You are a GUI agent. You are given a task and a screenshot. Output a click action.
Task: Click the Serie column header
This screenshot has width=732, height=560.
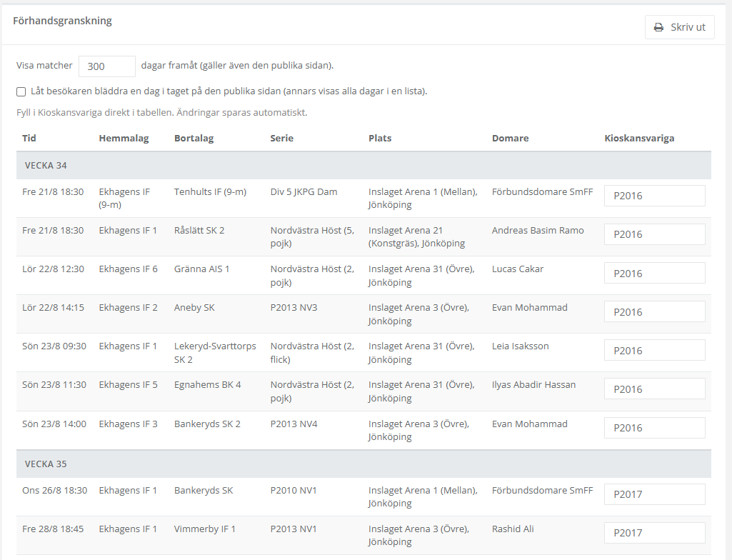(281, 139)
